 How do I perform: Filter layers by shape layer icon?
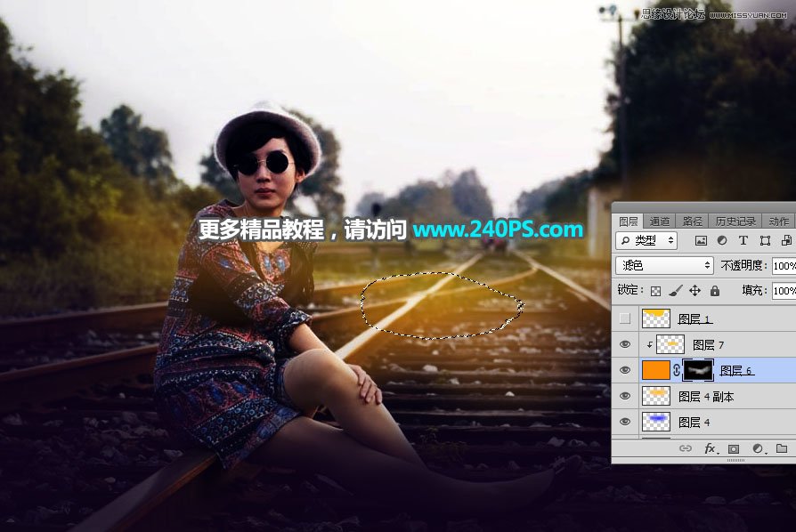coord(765,240)
